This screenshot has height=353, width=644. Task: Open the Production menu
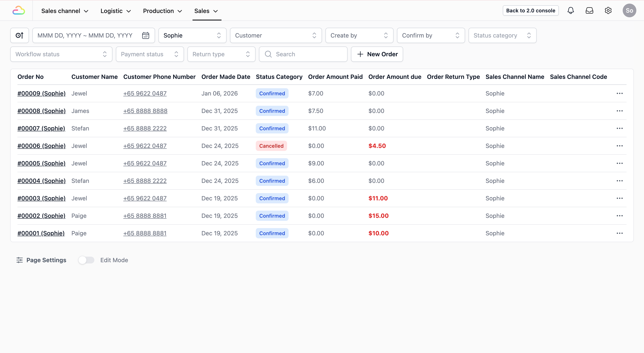coord(162,11)
